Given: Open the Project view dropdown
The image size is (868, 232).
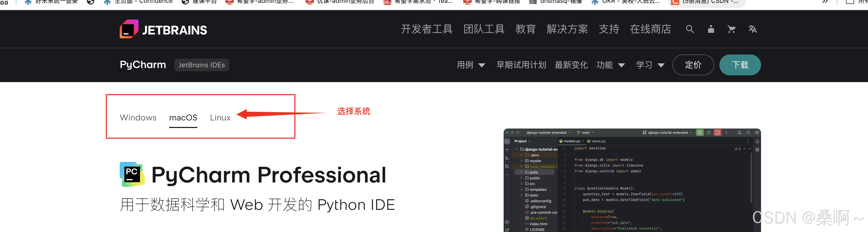Looking at the screenshot, I should pos(522,141).
